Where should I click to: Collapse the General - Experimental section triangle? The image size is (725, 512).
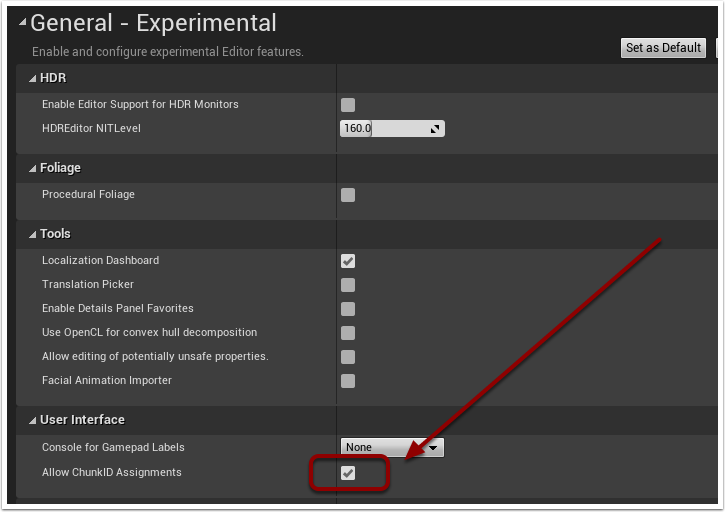(22, 22)
